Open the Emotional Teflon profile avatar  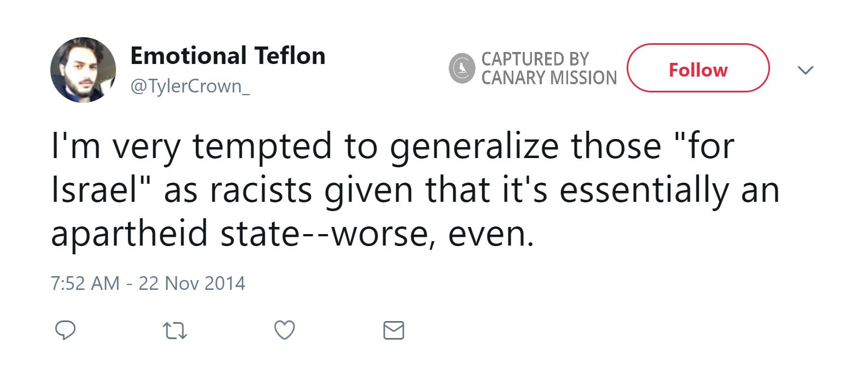point(83,70)
